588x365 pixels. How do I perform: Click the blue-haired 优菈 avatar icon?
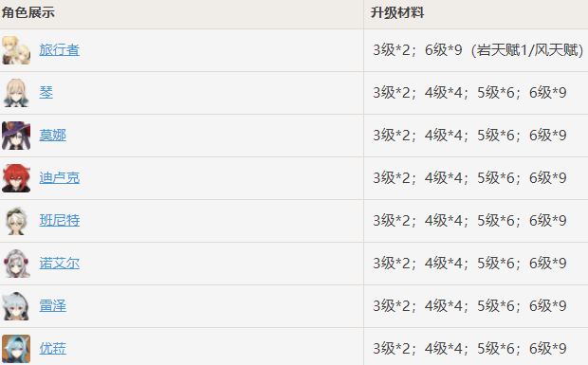[x=16, y=349]
